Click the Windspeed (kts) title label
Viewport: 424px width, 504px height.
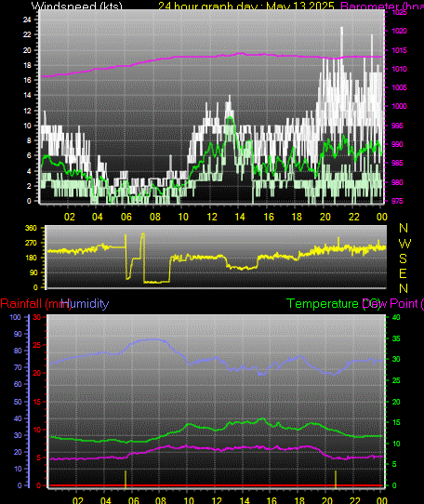coord(77,6)
